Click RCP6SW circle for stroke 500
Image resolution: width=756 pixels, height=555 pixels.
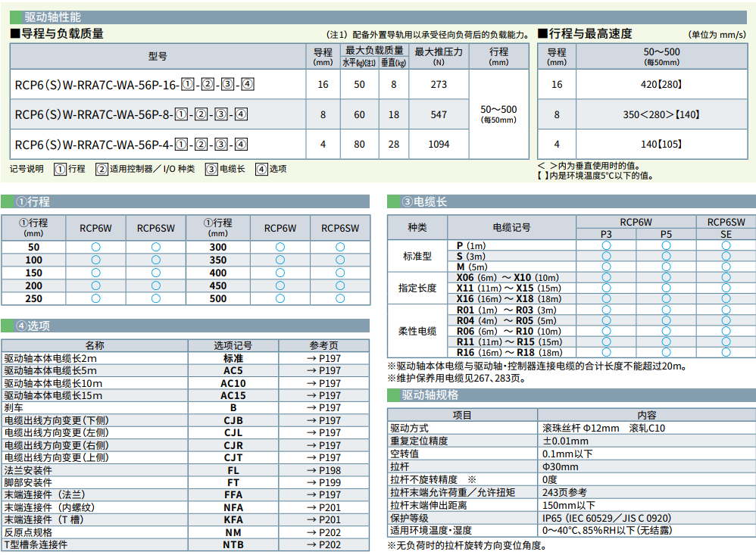(x=340, y=298)
